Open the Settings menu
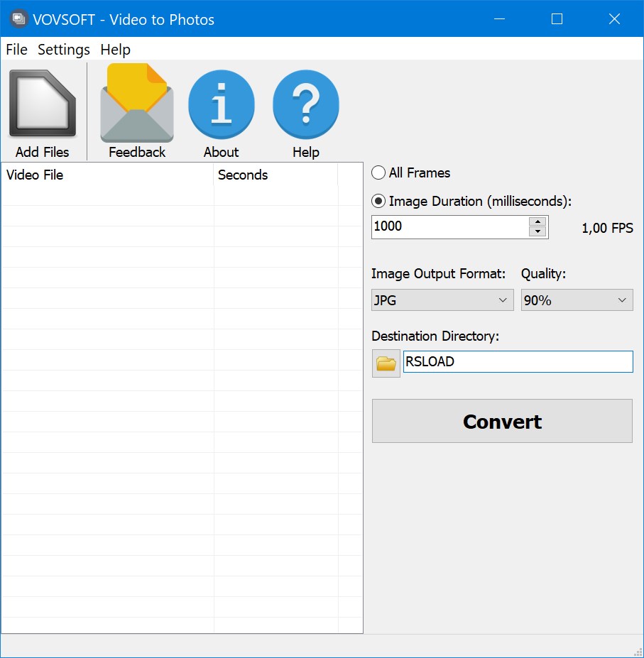 click(x=64, y=50)
